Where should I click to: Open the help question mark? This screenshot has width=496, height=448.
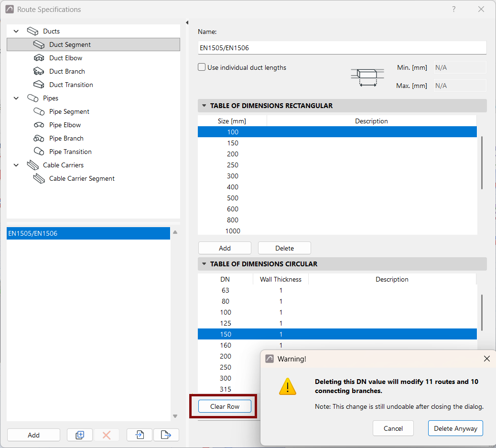click(x=454, y=9)
